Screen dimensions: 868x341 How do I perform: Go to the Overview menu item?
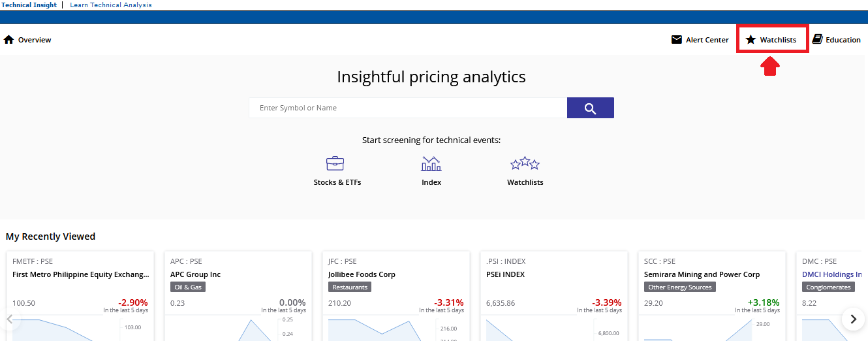point(35,40)
